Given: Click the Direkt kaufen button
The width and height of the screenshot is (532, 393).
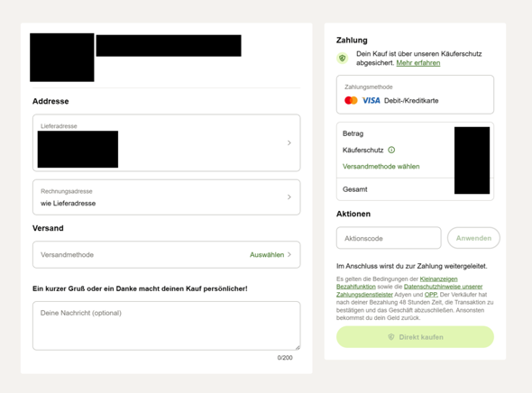Looking at the screenshot, I should pyautogui.click(x=415, y=337).
